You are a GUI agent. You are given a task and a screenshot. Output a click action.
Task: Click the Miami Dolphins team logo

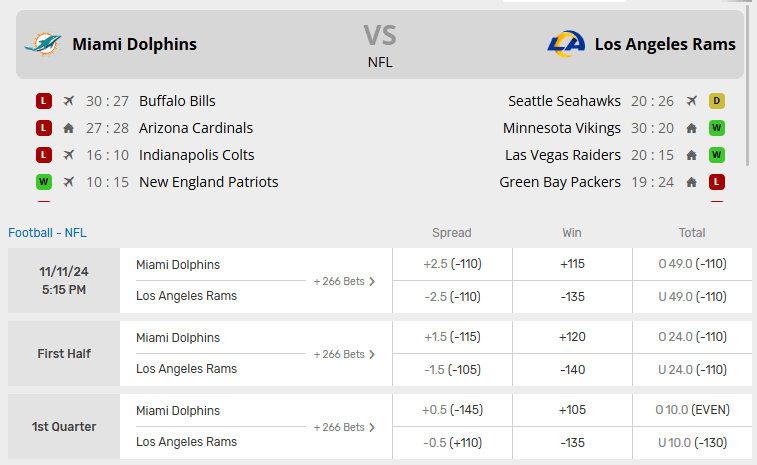pyautogui.click(x=43, y=44)
